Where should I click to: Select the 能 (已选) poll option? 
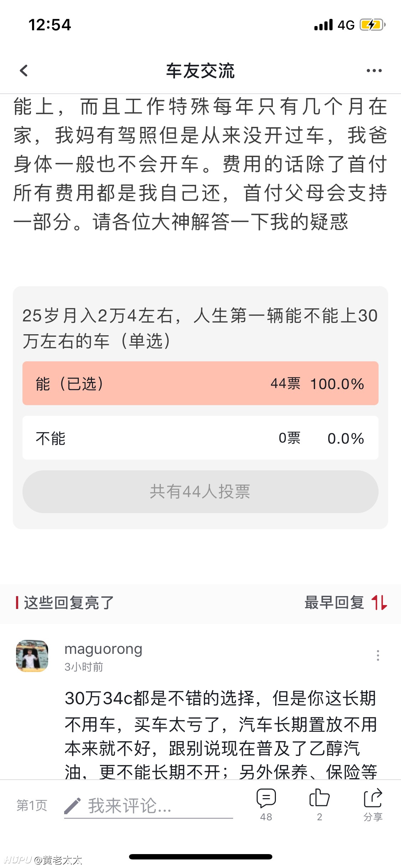pyautogui.click(x=200, y=383)
